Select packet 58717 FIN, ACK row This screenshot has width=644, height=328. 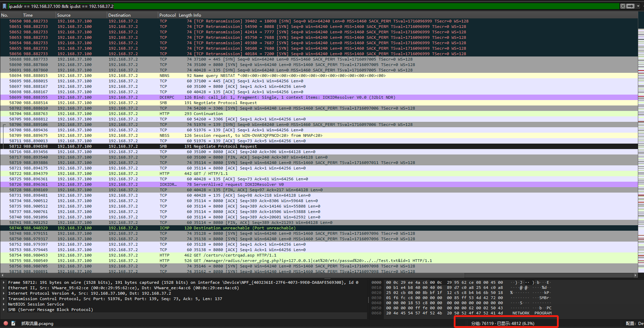[x=319, y=157]
